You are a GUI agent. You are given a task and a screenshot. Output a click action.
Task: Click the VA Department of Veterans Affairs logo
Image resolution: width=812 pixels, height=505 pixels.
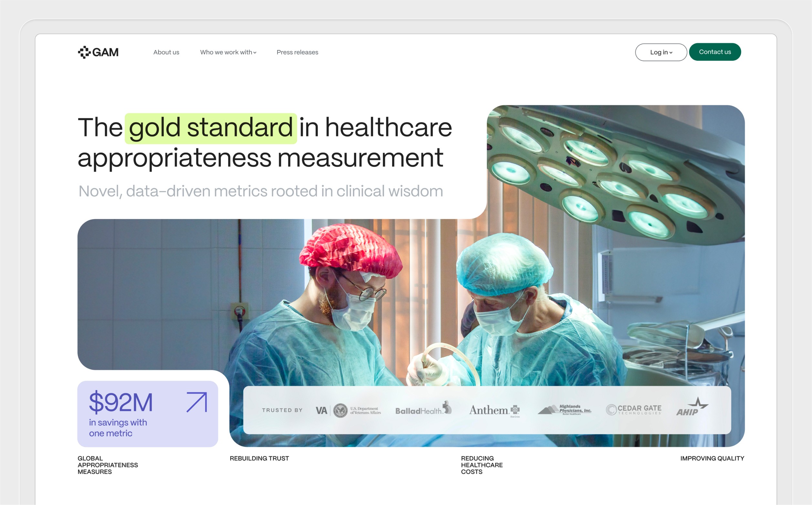(x=348, y=410)
